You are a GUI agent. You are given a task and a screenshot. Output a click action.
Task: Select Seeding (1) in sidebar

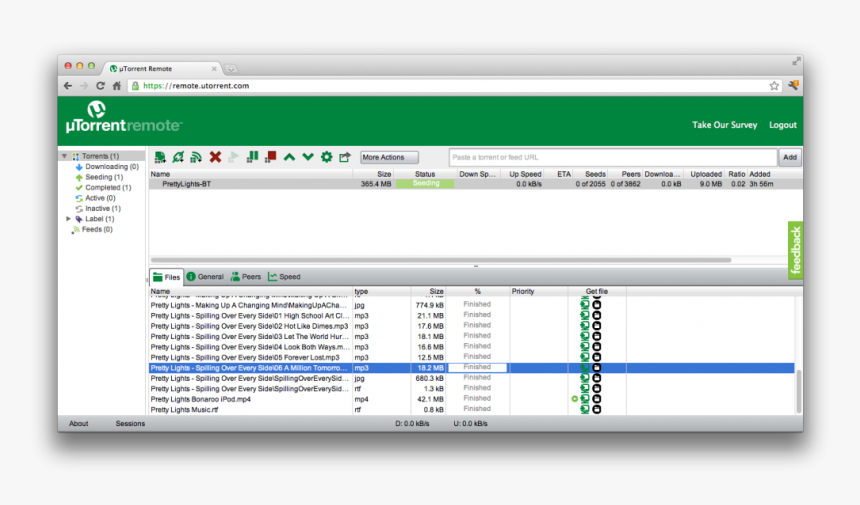[99, 177]
